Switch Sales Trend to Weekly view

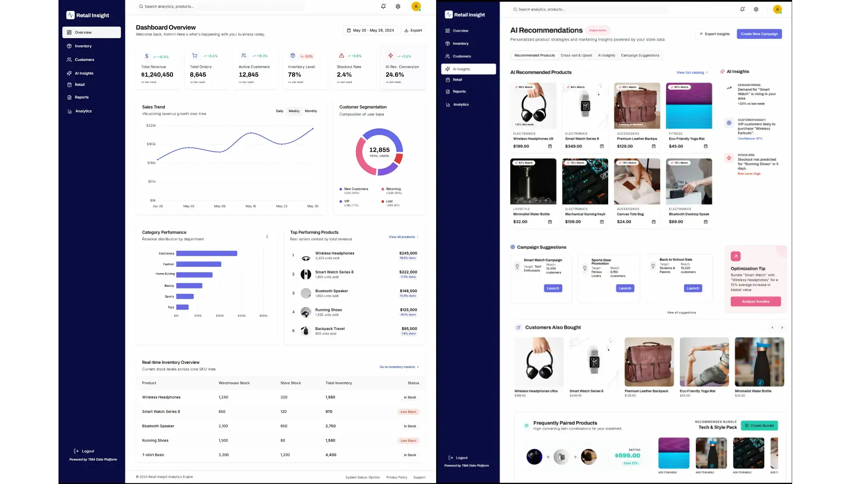(x=294, y=111)
